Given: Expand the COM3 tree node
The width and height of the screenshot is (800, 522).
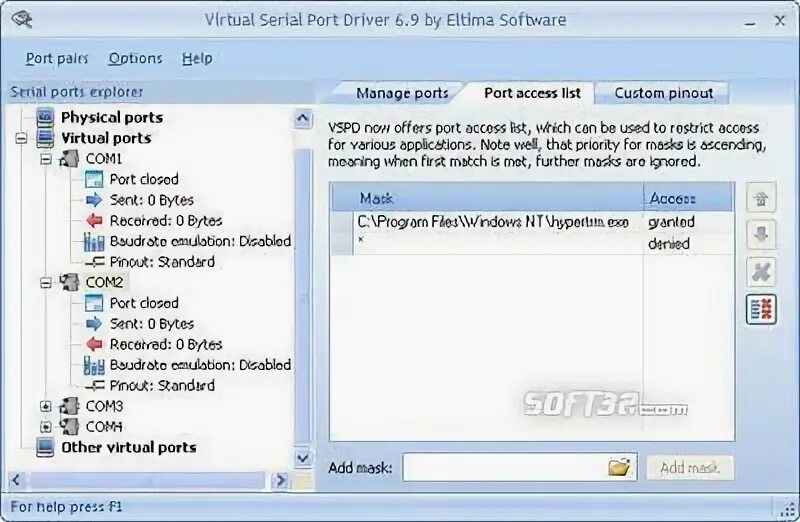Looking at the screenshot, I should point(45,407).
